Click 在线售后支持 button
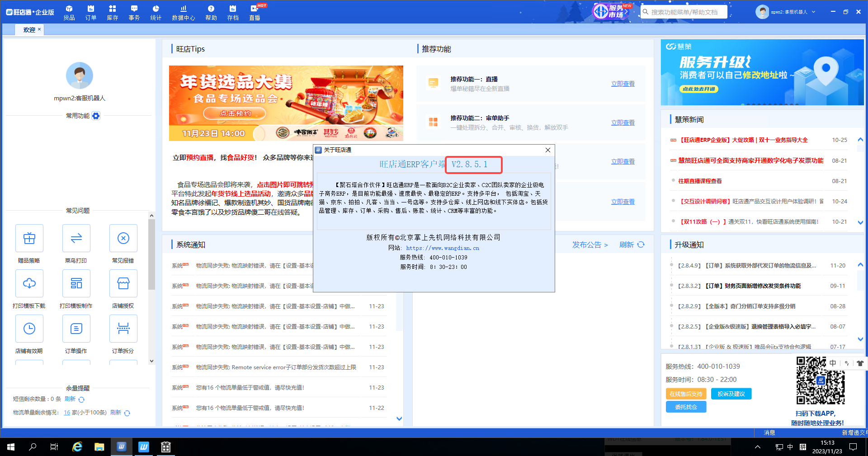868x456 pixels. click(x=686, y=394)
